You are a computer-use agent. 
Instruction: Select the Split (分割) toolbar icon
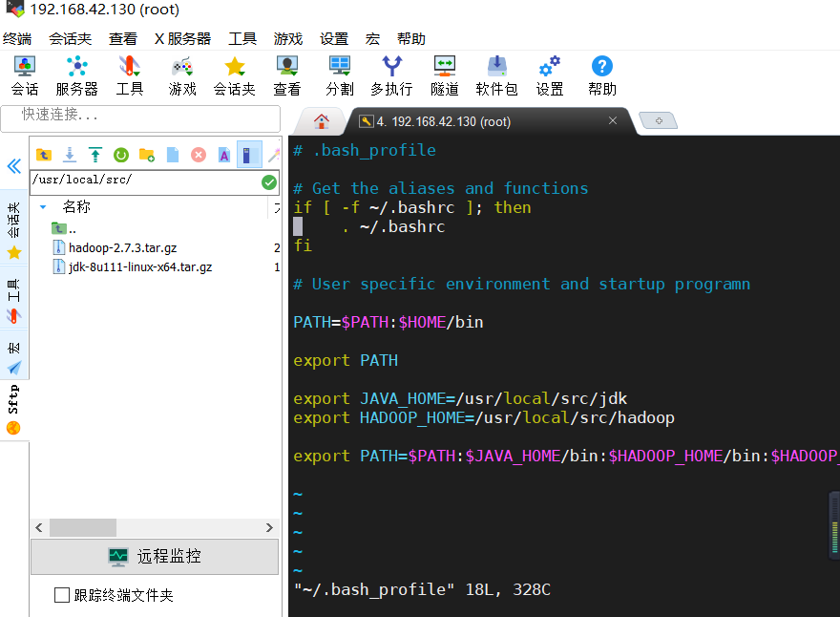[340, 76]
